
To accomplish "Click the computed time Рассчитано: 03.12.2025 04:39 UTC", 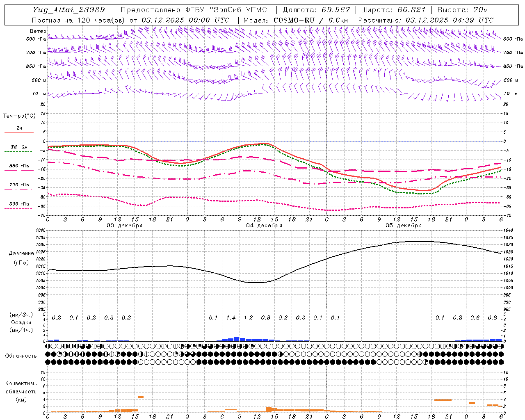I will [x=426, y=20].
